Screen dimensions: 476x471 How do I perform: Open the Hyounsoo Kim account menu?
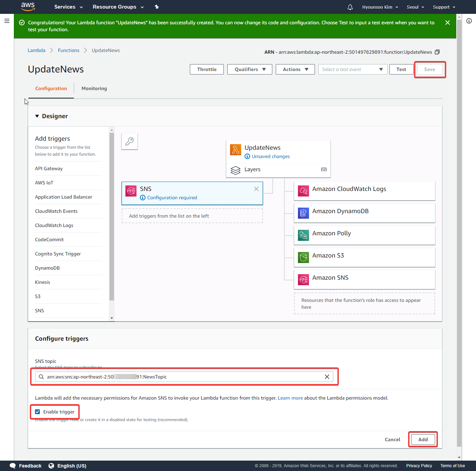380,7
